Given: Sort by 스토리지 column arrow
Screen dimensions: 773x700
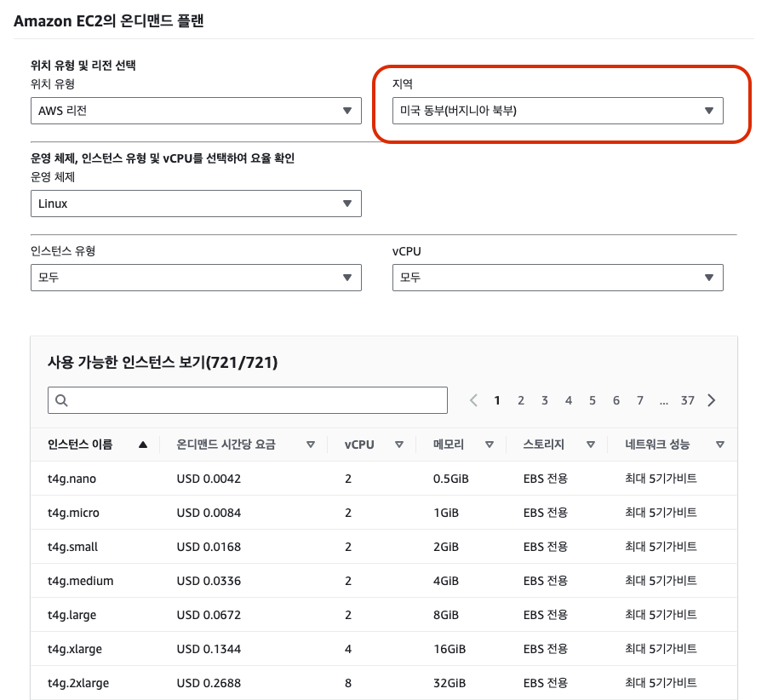Looking at the screenshot, I should click(x=591, y=445).
